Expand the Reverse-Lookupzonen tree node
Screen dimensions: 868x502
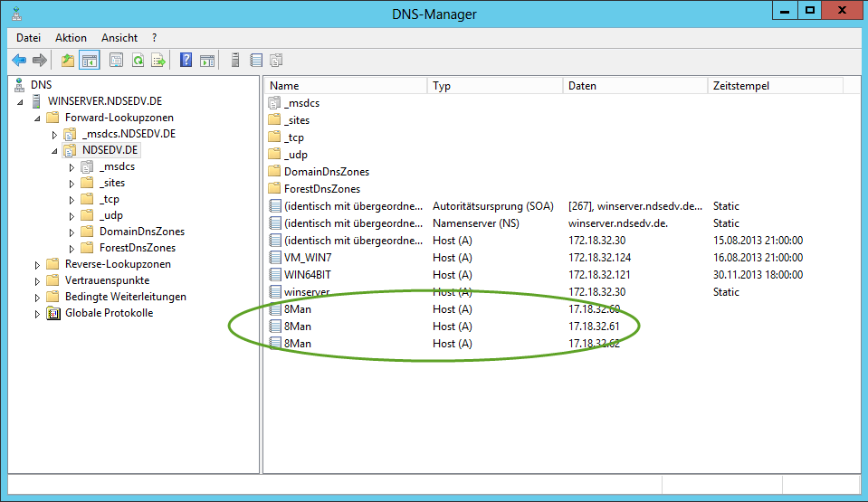38,265
